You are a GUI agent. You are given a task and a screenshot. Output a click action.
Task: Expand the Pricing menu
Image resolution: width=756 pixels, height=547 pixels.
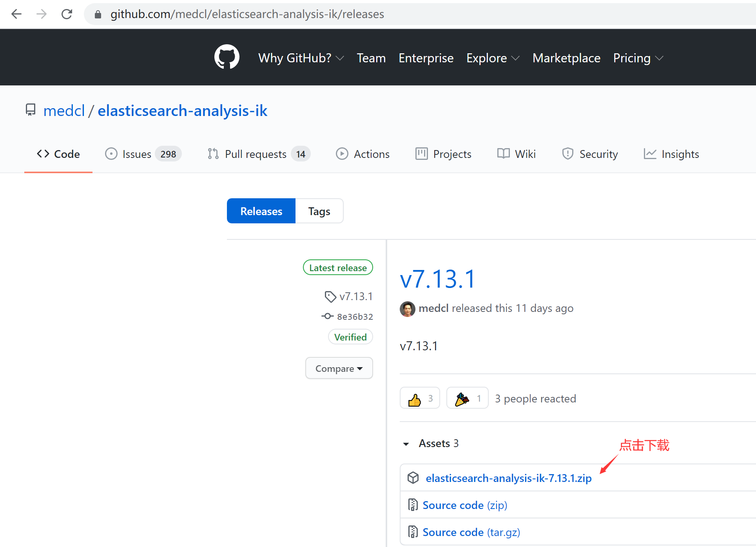638,58
